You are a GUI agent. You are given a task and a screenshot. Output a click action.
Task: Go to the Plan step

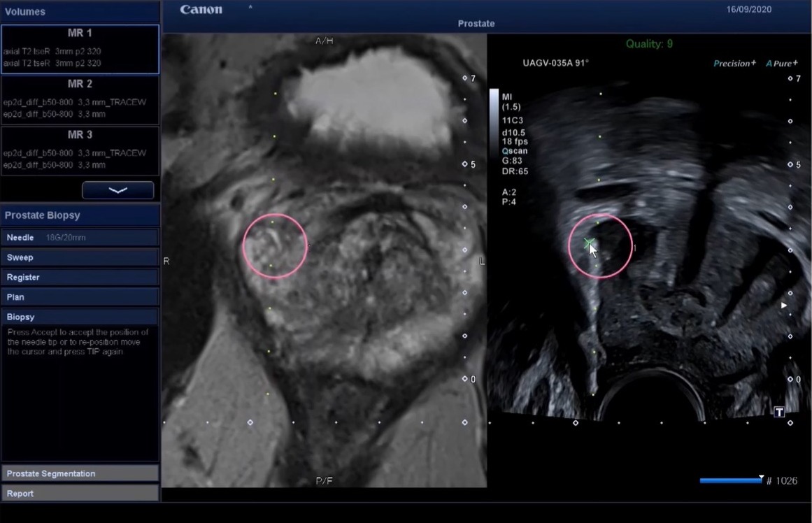(80, 296)
